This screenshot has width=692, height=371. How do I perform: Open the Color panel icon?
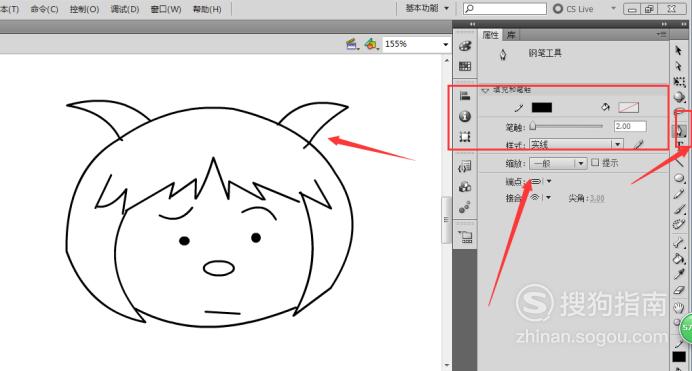(464, 46)
